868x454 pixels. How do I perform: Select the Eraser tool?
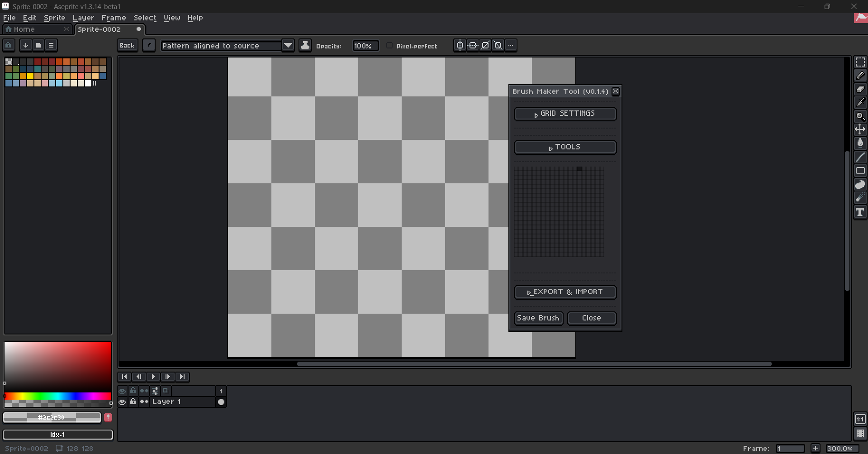[x=860, y=89]
